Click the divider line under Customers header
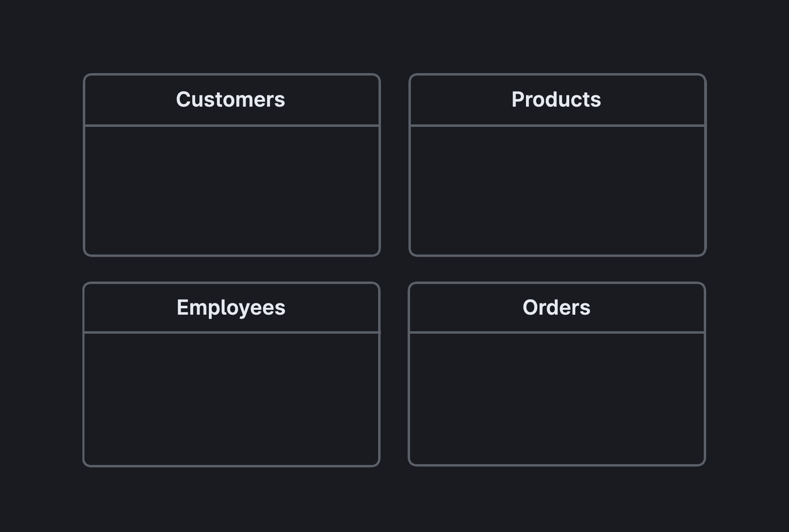 click(231, 126)
